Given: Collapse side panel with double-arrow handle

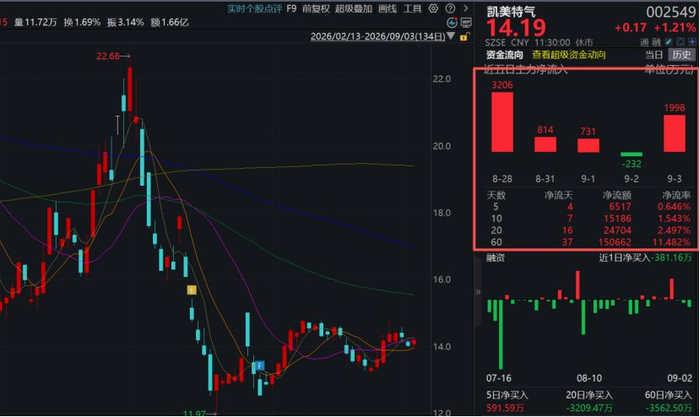Looking at the screenshot, I should click(478, 292).
